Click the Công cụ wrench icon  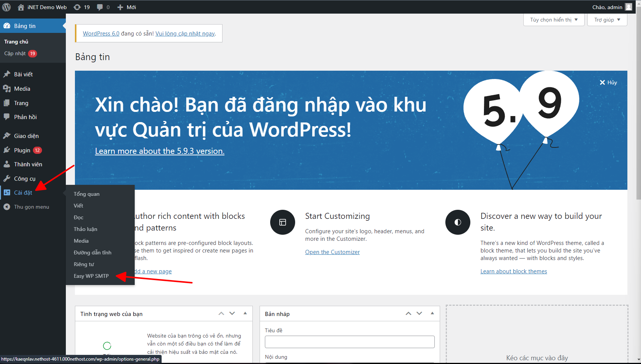7,178
